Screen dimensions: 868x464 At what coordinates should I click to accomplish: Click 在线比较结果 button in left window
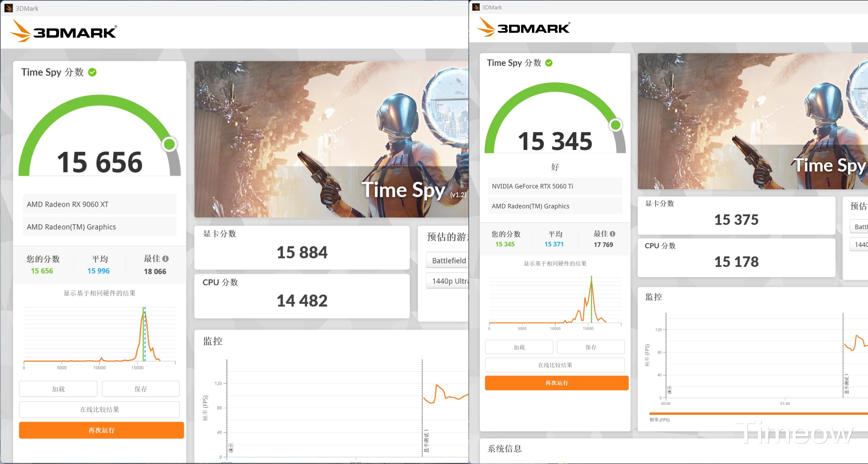[x=99, y=409]
